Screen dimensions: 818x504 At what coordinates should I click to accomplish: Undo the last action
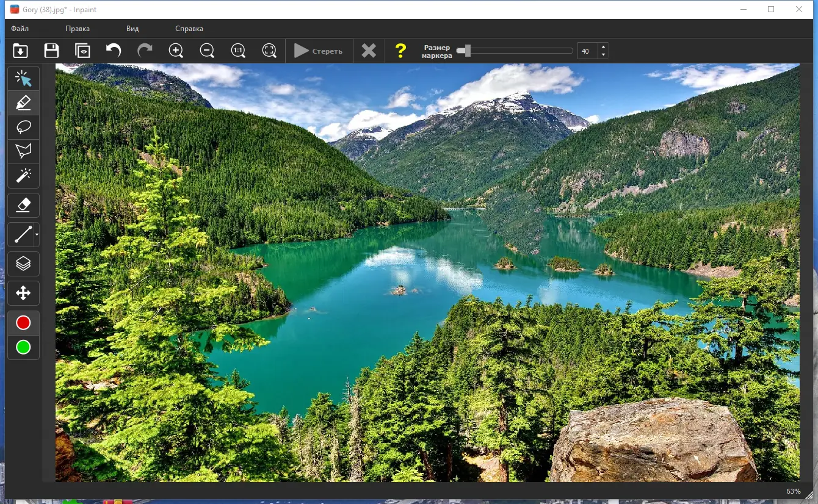pyautogui.click(x=114, y=51)
